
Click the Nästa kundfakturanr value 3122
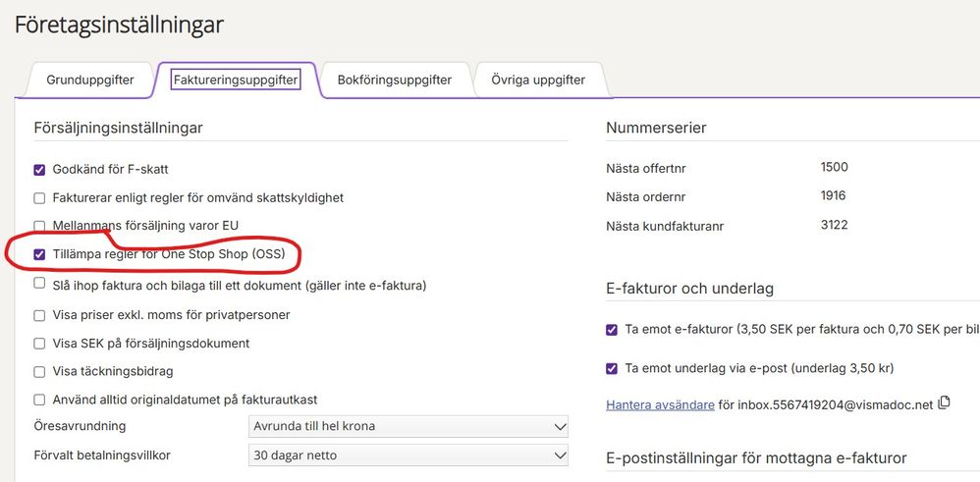coord(834,225)
